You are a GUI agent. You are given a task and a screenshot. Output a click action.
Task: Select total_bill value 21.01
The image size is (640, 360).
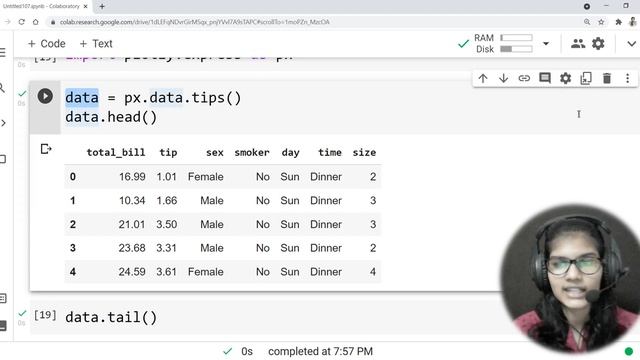click(132, 224)
